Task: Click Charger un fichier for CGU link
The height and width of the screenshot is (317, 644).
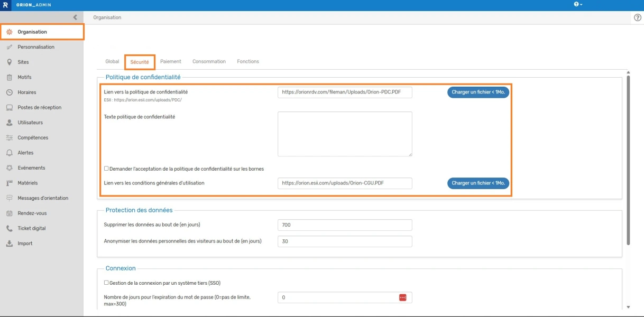Action: (478, 183)
